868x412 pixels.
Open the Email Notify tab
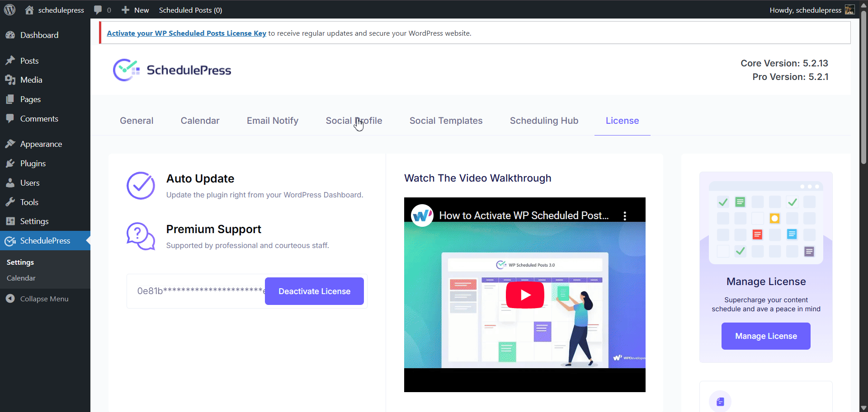pyautogui.click(x=272, y=121)
